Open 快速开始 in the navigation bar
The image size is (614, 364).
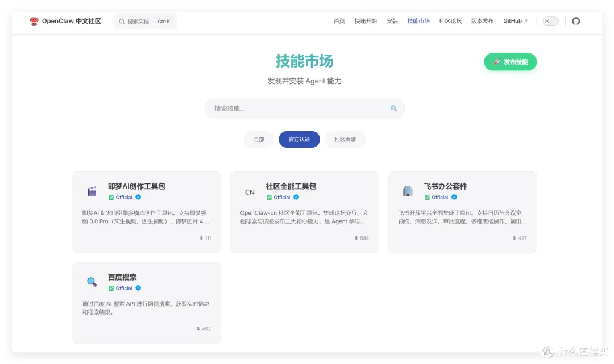click(x=366, y=21)
